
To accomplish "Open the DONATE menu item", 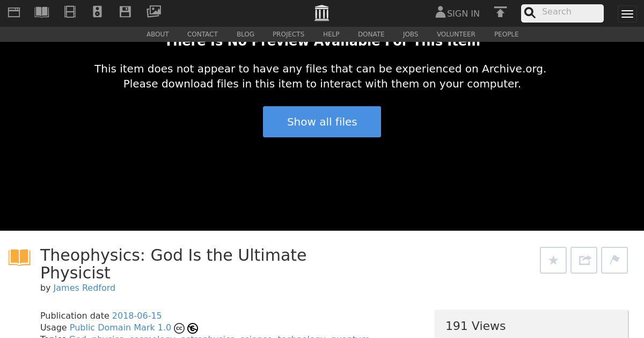I will tap(371, 34).
